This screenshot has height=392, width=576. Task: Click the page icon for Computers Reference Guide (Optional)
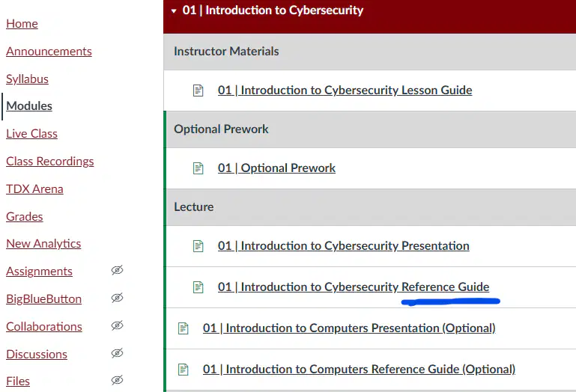[x=183, y=370]
